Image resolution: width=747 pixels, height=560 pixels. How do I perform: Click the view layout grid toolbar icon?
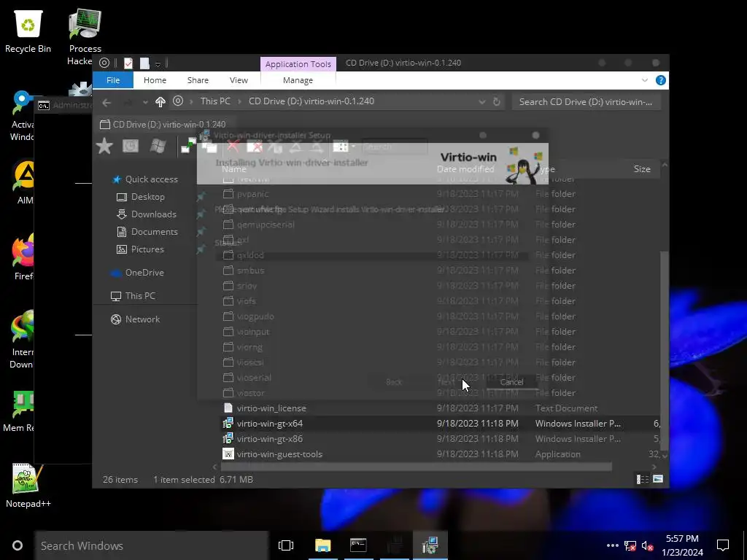[x=340, y=146]
